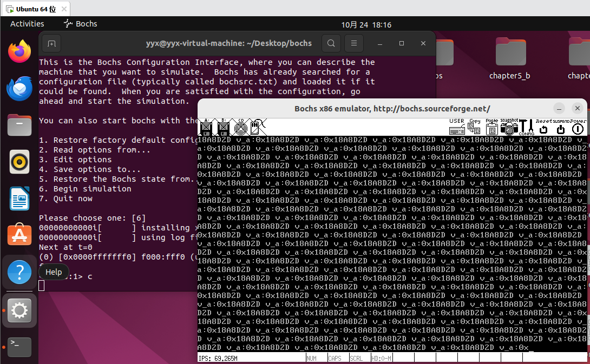Select the Ubuntu 64 位 VM tab
Screen dimensions: 590x364
36,9
